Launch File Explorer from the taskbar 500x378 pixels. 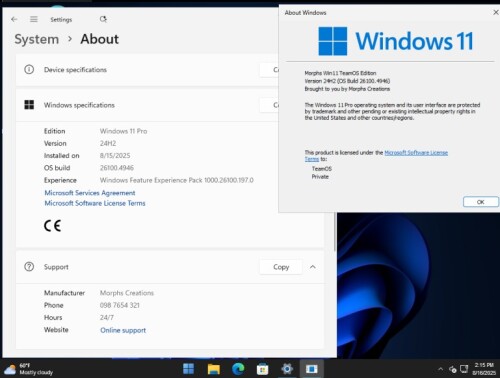pos(213,369)
